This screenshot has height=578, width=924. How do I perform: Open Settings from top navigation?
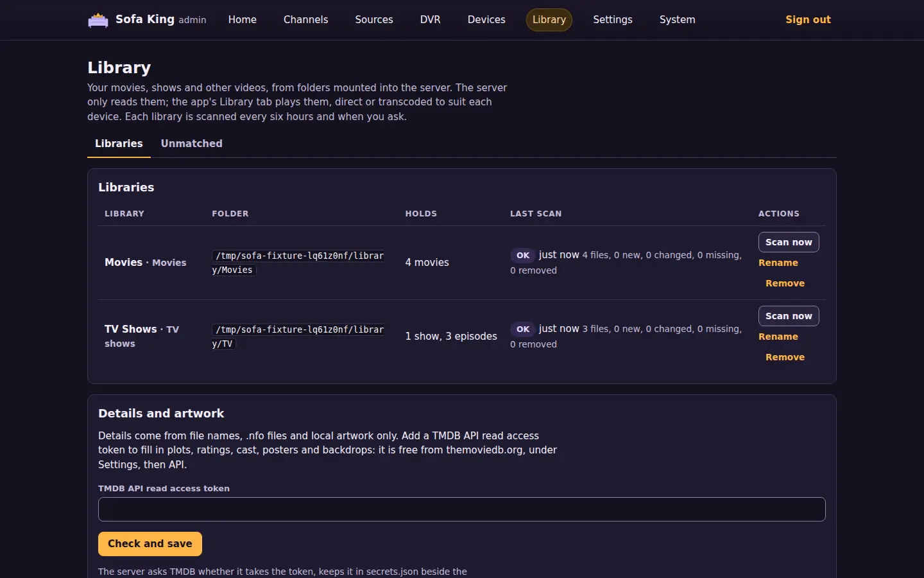pyautogui.click(x=613, y=20)
